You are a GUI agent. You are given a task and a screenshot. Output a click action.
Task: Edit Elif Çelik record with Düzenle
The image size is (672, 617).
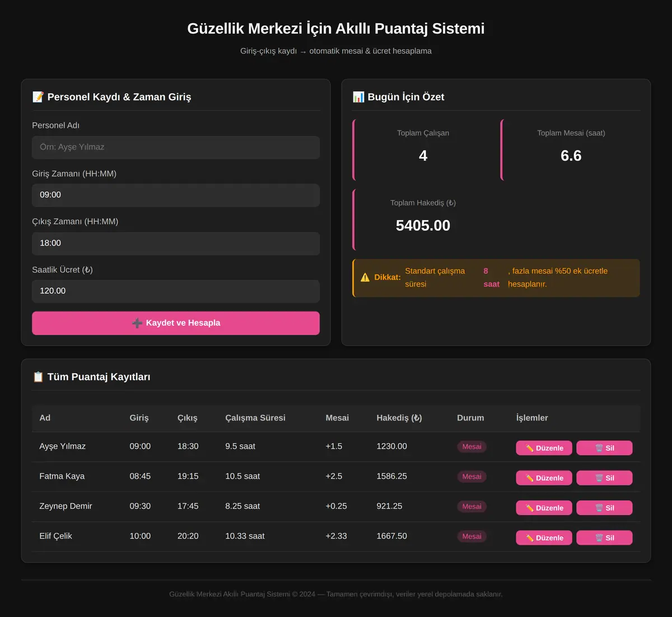(544, 537)
